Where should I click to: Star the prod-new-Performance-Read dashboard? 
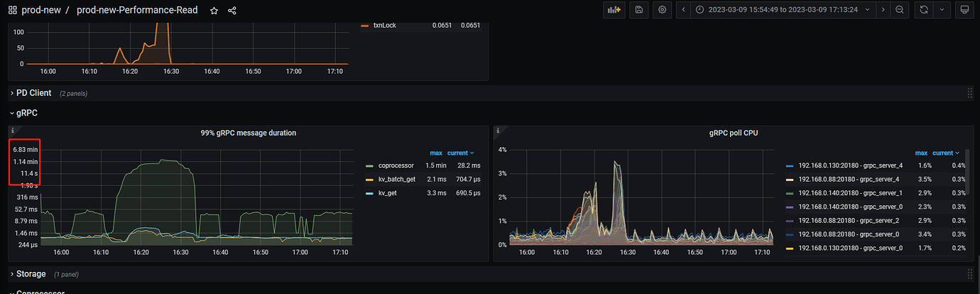click(214, 11)
